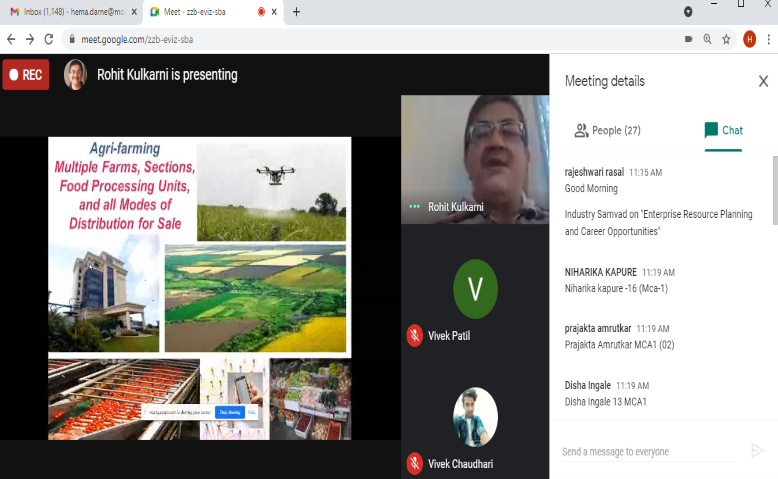Open the Chrome three-dot menu
The width and height of the screenshot is (778, 479).
point(769,39)
